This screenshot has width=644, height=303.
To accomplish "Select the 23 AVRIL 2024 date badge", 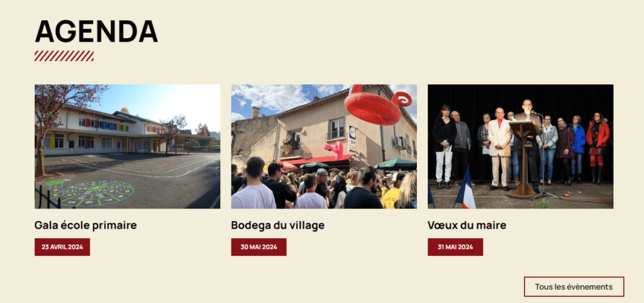I will point(62,247).
